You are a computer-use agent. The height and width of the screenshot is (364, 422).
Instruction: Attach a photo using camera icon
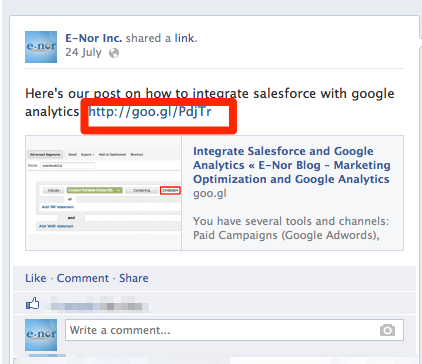tap(387, 330)
